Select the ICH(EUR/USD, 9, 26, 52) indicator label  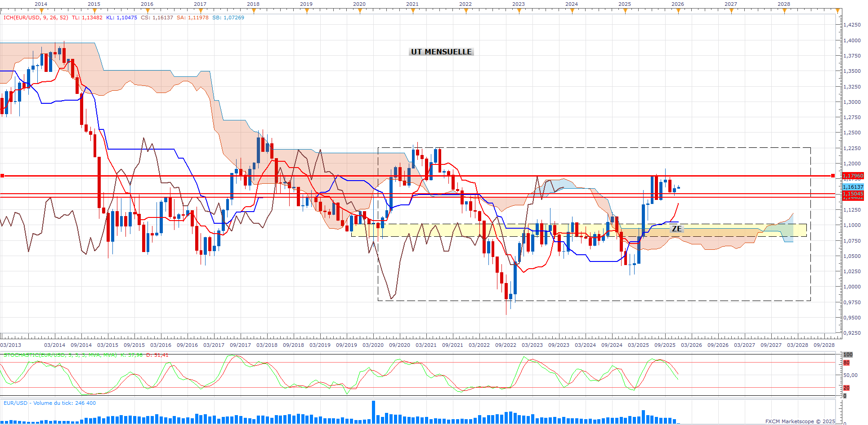36,18
